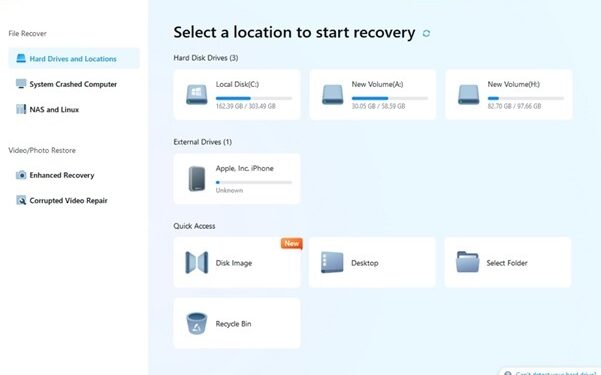Click the 'File Recover' sidebar label
The image size is (601, 375).
point(27,34)
